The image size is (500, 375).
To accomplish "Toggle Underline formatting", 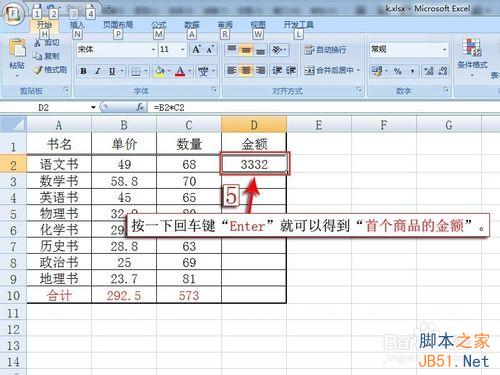I will point(112,71).
